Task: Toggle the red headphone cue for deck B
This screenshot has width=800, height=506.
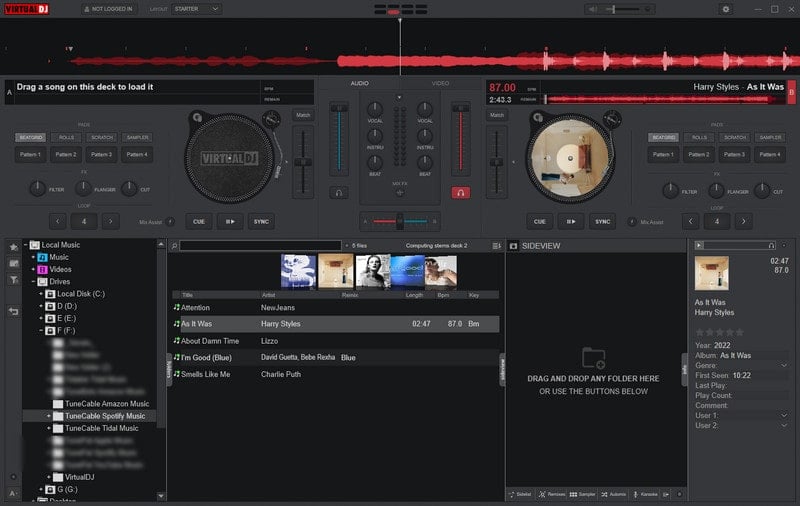Action: coord(461,193)
